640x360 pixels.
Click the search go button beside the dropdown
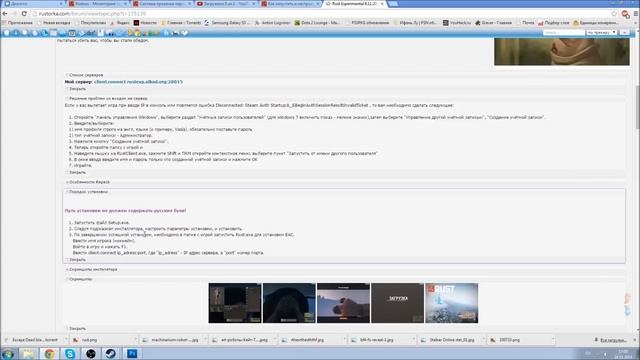[x=624, y=32]
